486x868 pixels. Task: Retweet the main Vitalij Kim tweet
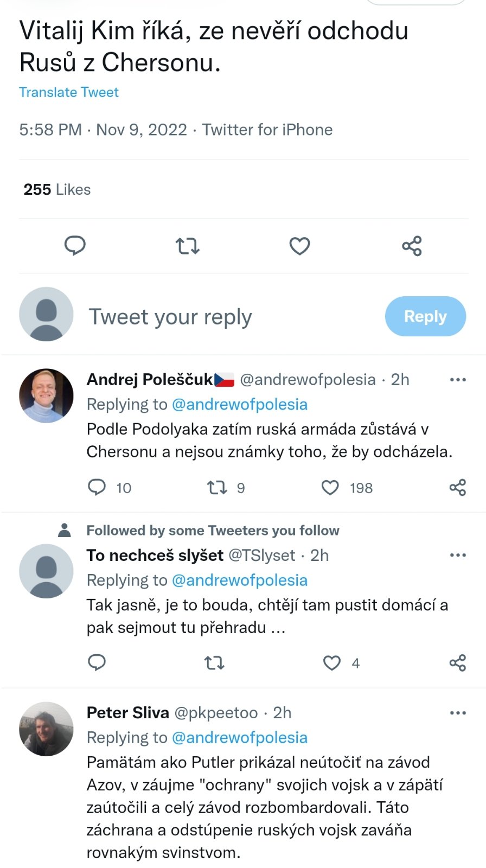tap(188, 246)
